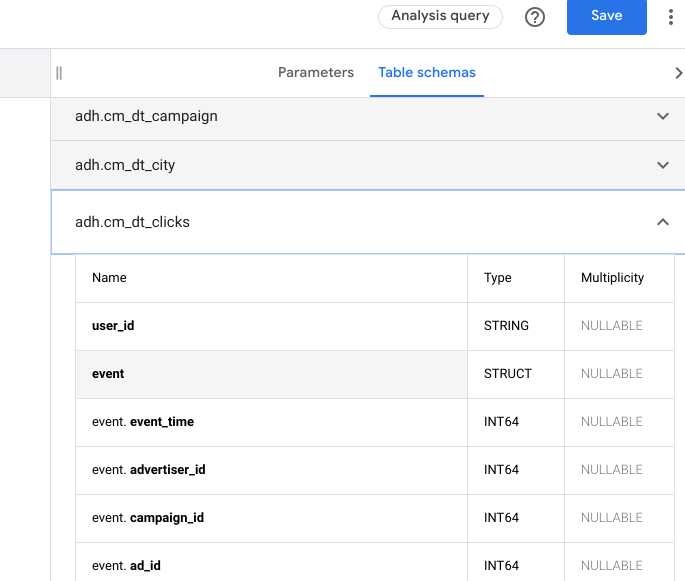Viewport: 685px width, 581px height.
Task: Click INT64 type in ad_id row
Action: click(501, 566)
